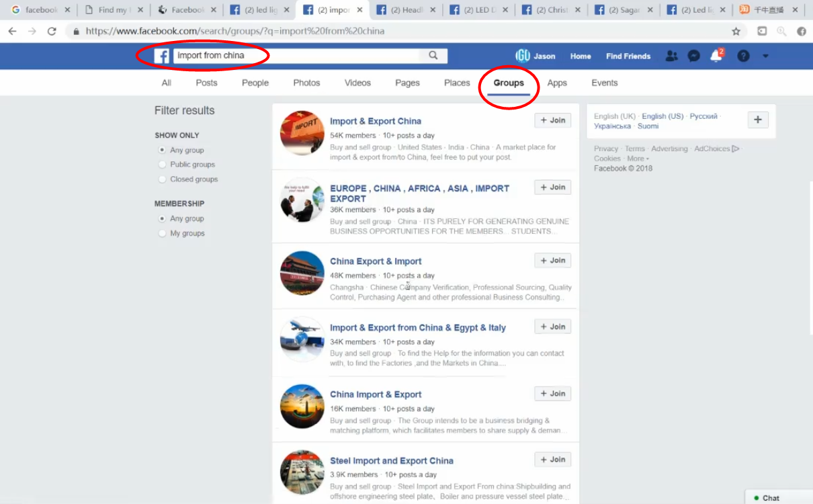Select the Public groups radio option
Viewport: 813px width, 504px height.
tap(162, 164)
